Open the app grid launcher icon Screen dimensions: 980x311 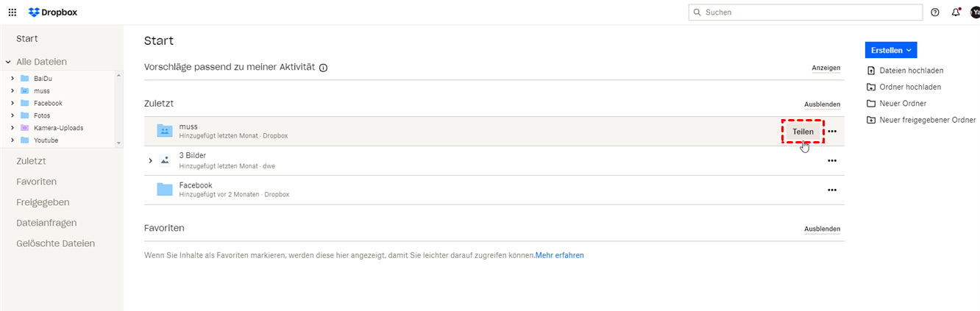coord(13,12)
